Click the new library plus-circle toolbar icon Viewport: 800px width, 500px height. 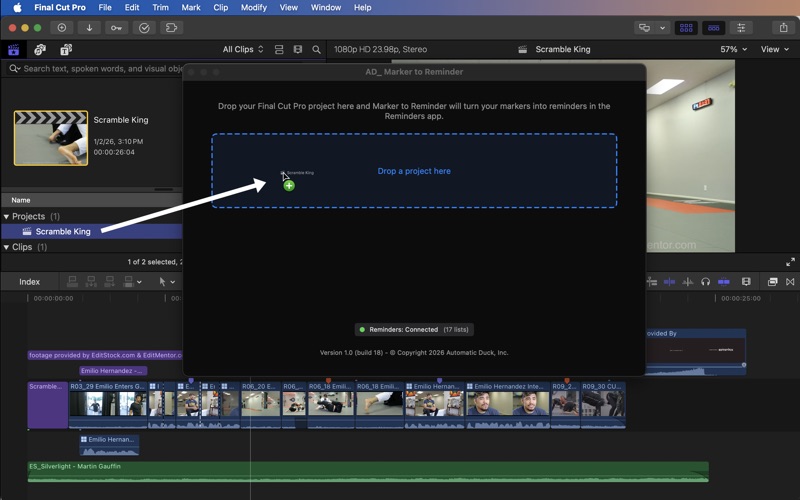tap(62, 28)
